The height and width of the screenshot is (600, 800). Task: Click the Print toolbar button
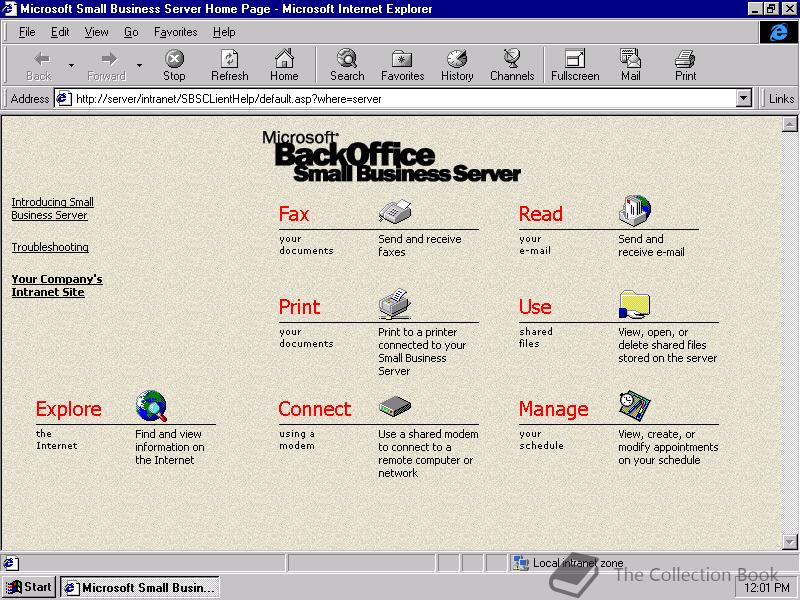click(x=685, y=65)
